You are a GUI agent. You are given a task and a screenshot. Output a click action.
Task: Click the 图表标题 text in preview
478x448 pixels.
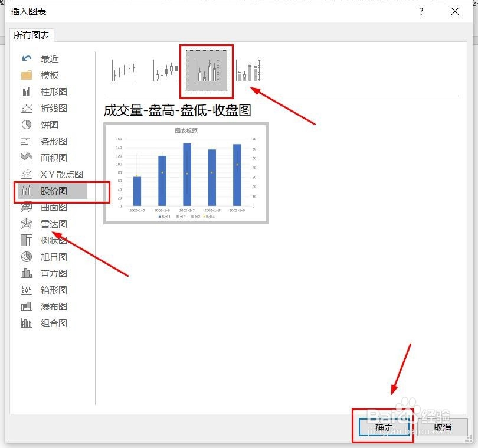(x=186, y=131)
